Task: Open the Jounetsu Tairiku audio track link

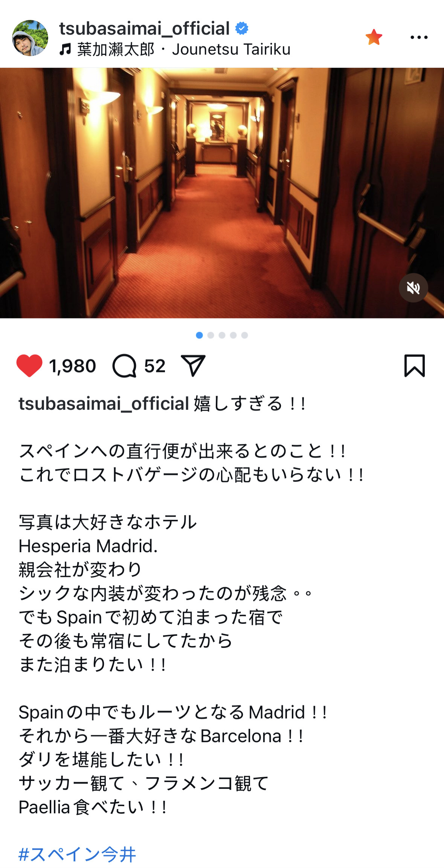Action: click(x=231, y=49)
